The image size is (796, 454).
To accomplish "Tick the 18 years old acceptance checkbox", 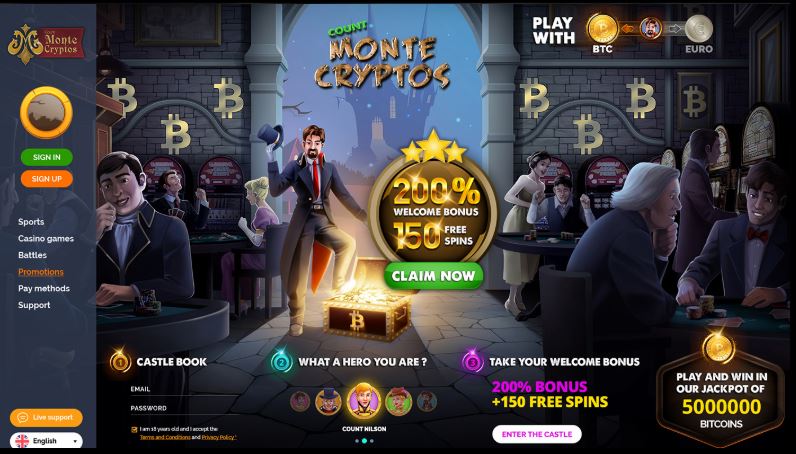I will [x=135, y=430].
